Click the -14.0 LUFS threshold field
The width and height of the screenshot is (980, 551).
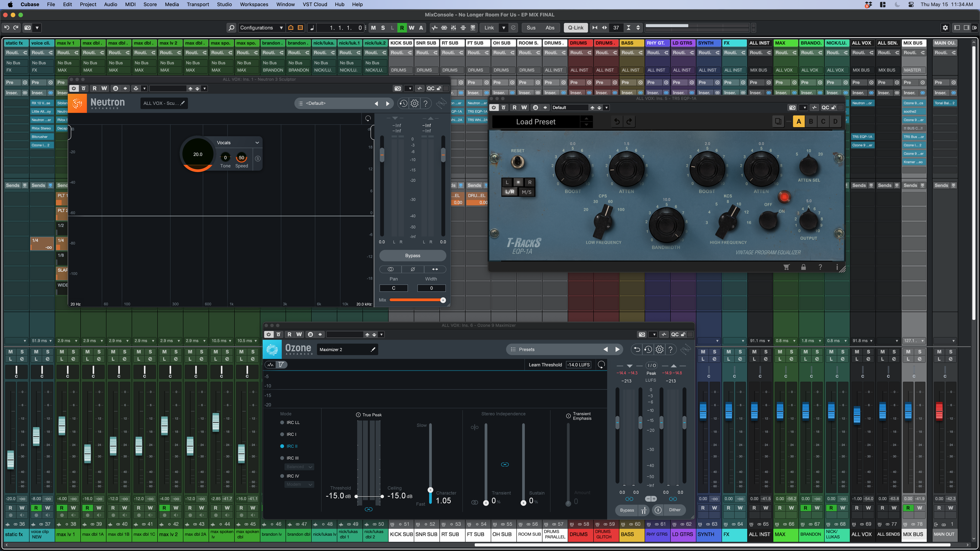tap(579, 365)
